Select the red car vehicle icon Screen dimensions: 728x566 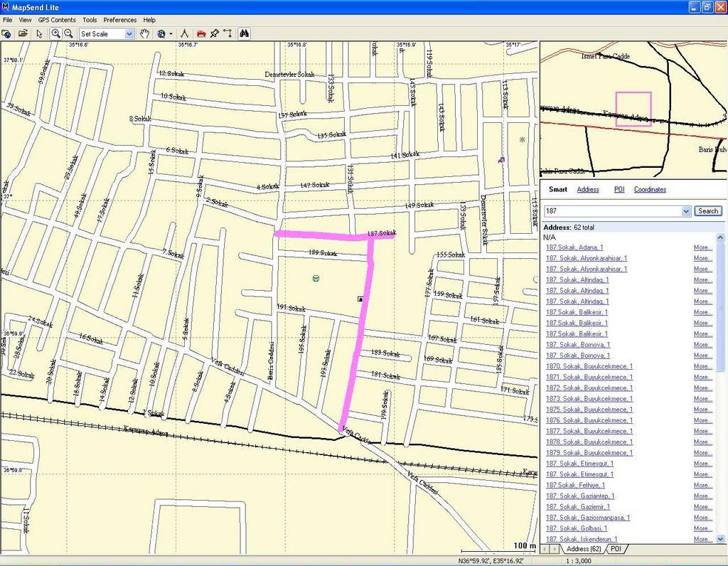(x=200, y=33)
